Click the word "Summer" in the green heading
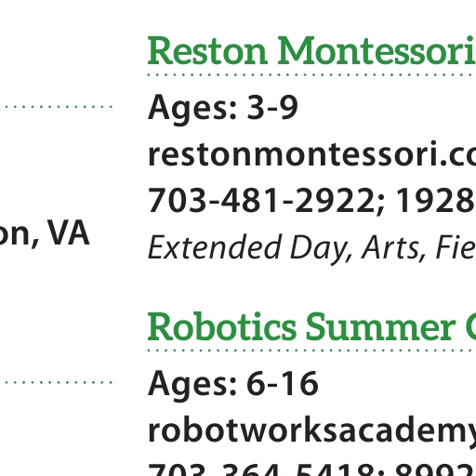Image resolution: width=476 pixels, height=476 pixels. point(380,326)
